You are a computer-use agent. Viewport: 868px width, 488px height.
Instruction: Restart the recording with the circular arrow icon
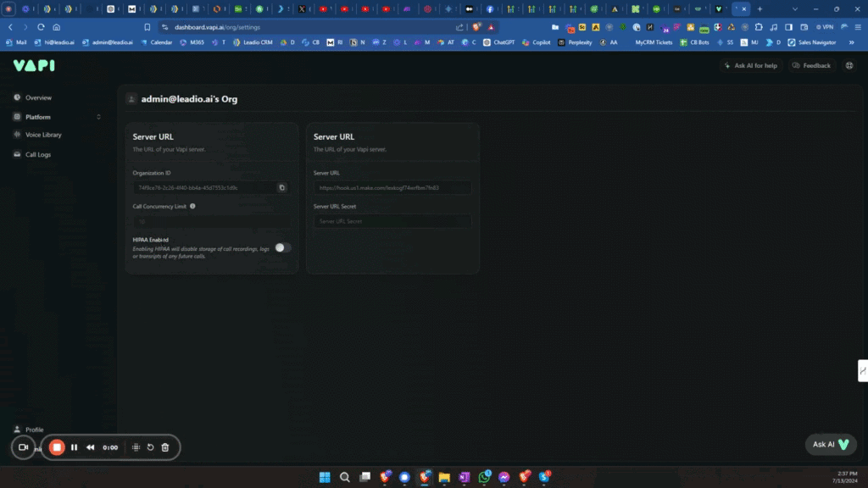(150, 447)
